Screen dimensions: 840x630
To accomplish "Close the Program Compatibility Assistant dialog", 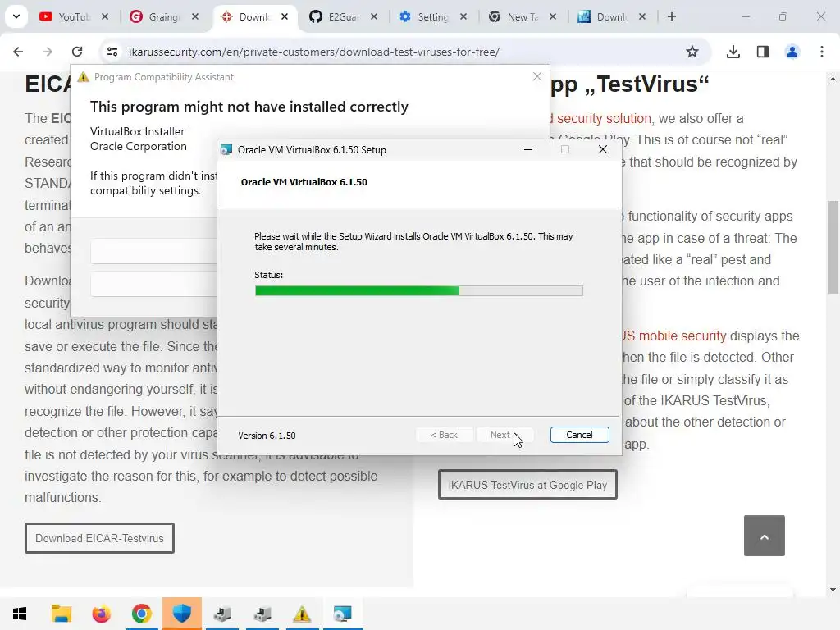I will 537,76.
